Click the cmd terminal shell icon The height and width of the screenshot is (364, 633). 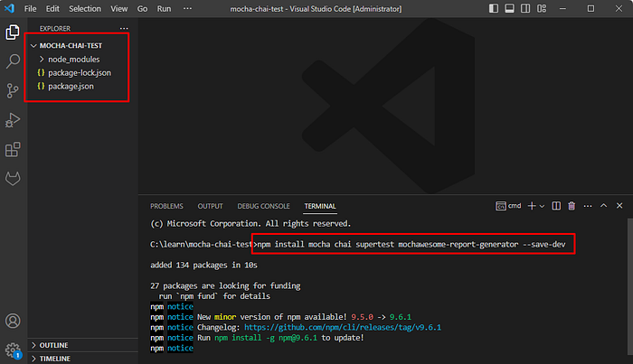(501, 206)
